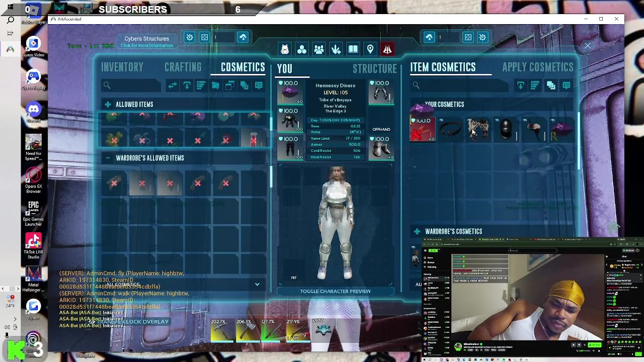The height and width of the screenshot is (362, 644).
Task: Select the red 100.0 cosmetic item
Action: pyautogui.click(x=423, y=129)
